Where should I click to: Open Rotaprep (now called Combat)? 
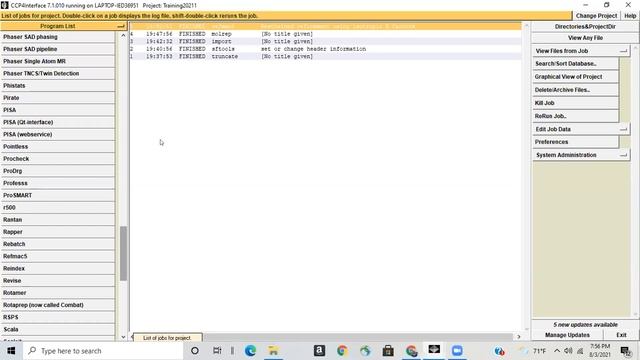click(58, 305)
